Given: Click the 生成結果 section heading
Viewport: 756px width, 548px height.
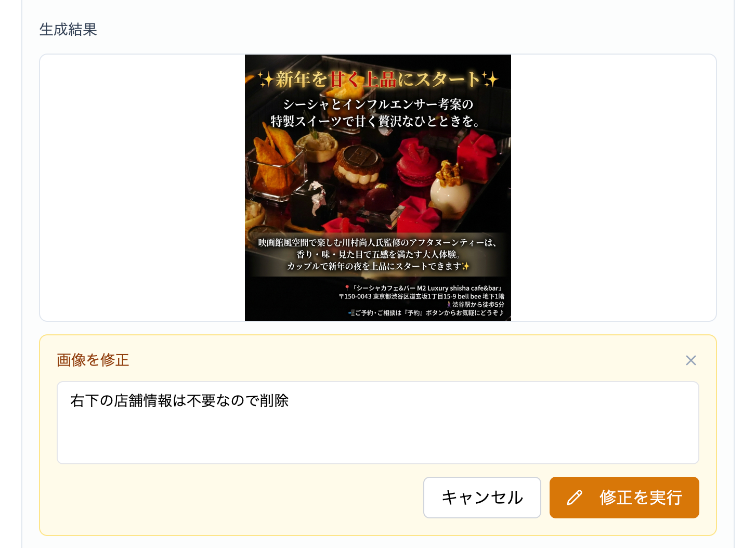Looking at the screenshot, I should coord(68,30).
